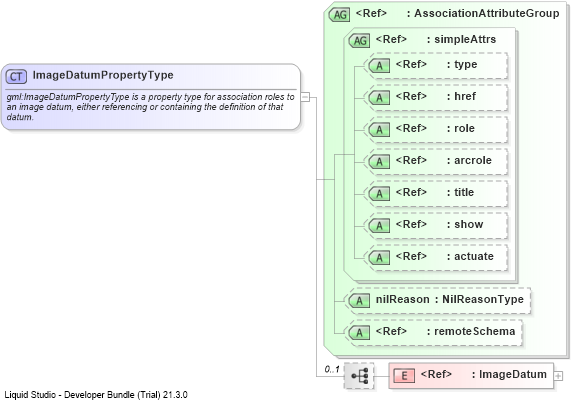573x400 pixels.
Task: Click the A icon of the title attribute
Action: (379, 194)
